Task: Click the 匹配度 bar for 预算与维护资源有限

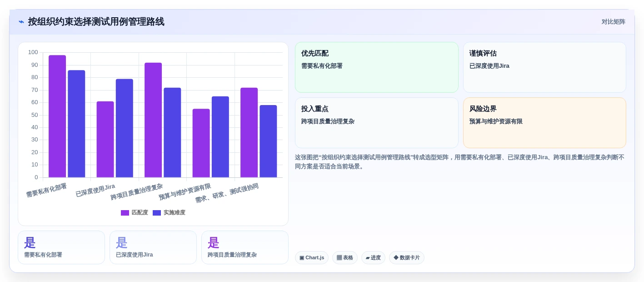Action: (201, 143)
